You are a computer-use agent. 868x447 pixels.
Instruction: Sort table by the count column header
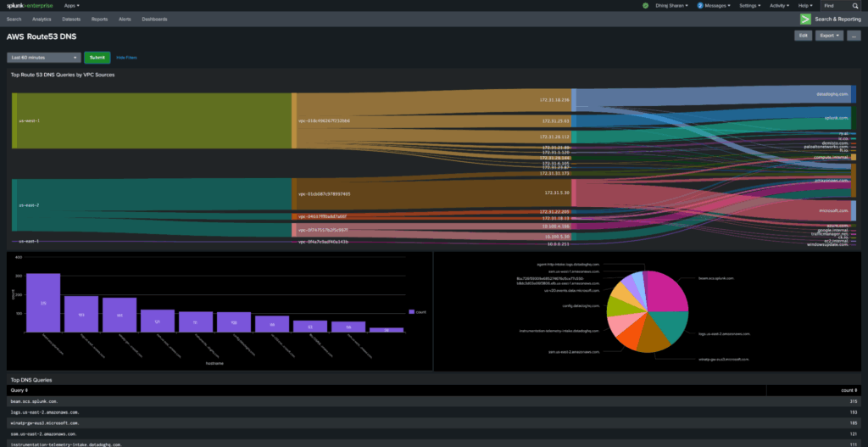tap(851, 390)
